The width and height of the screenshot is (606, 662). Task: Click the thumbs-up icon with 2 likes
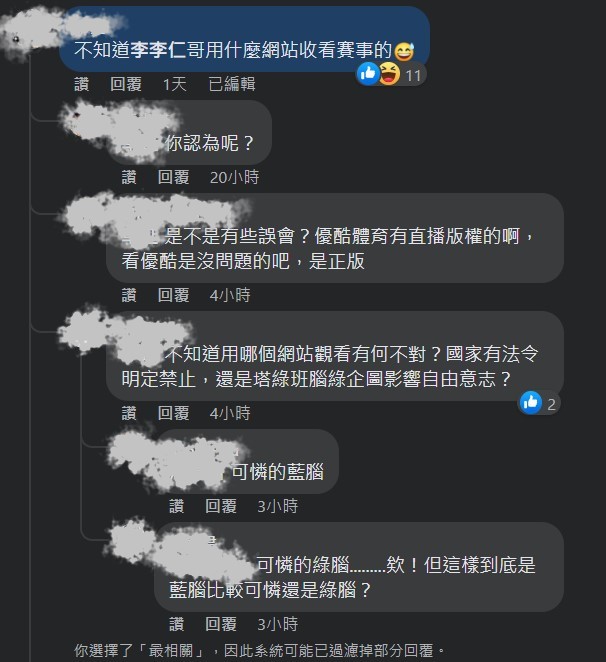pyautogui.click(x=531, y=402)
